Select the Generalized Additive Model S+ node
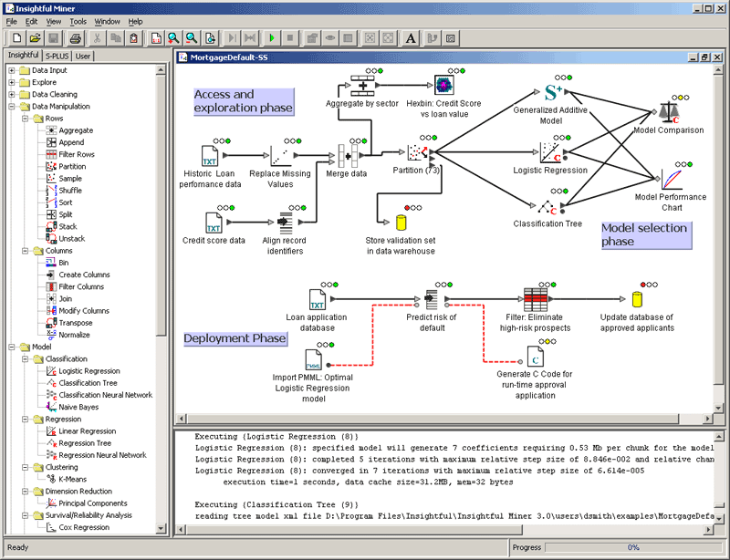Image resolution: width=730 pixels, height=560 pixels. pyautogui.click(x=553, y=93)
